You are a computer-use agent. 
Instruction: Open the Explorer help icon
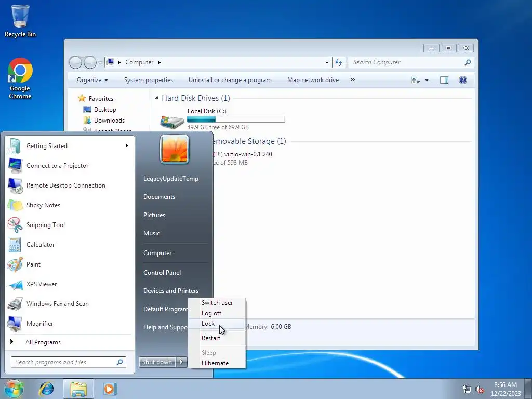click(x=463, y=80)
